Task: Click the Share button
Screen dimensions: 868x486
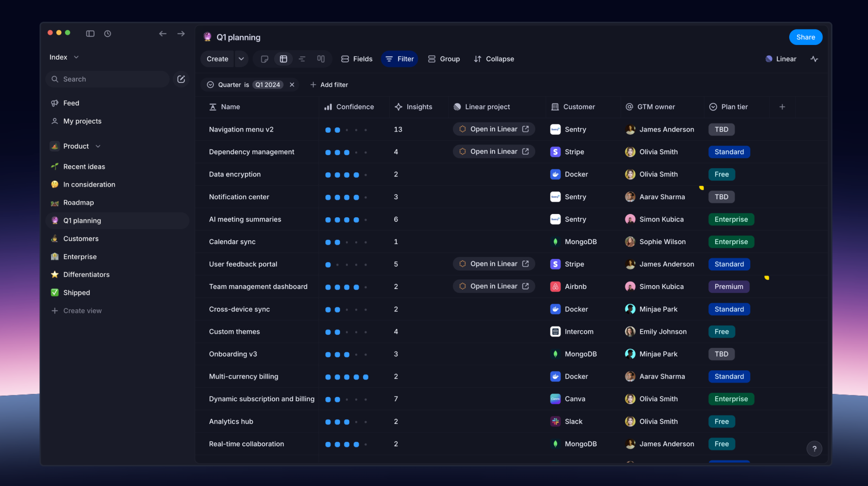Action: [805, 37]
